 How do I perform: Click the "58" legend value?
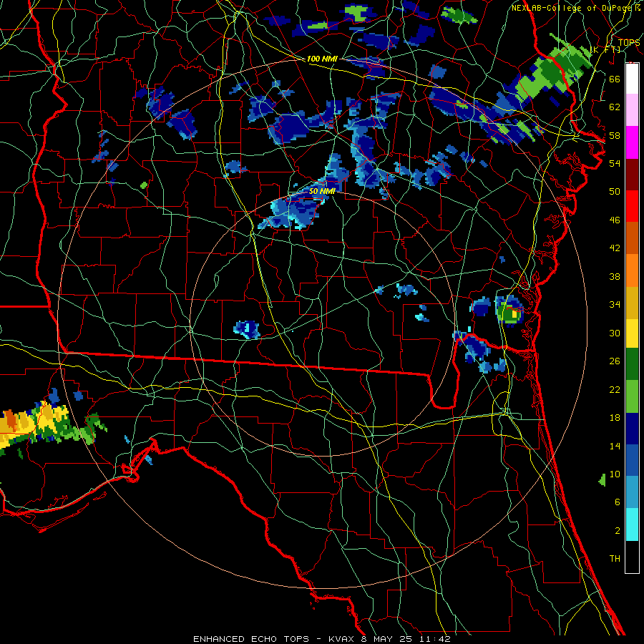[615, 135]
